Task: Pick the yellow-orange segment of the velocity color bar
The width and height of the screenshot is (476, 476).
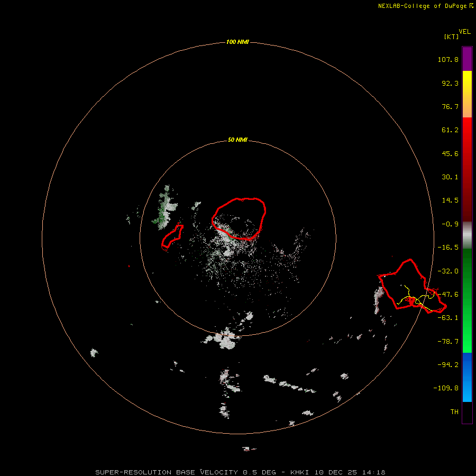Action: pyautogui.click(x=467, y=94)
